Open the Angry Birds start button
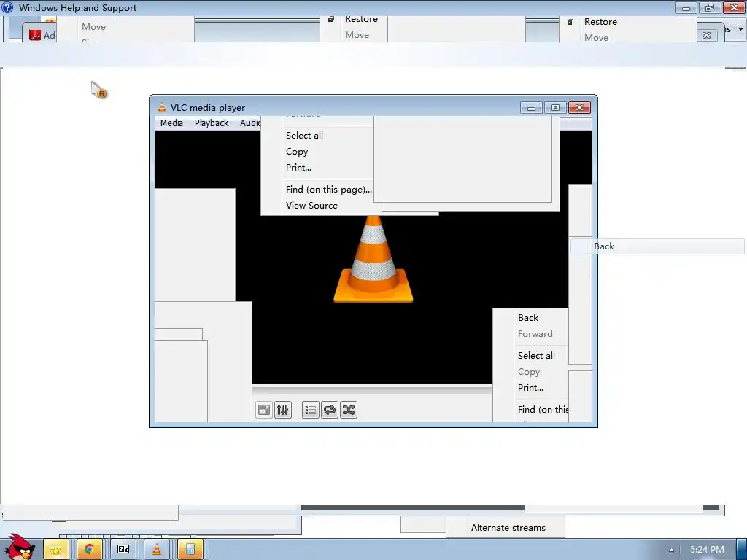 coord(20,548)
